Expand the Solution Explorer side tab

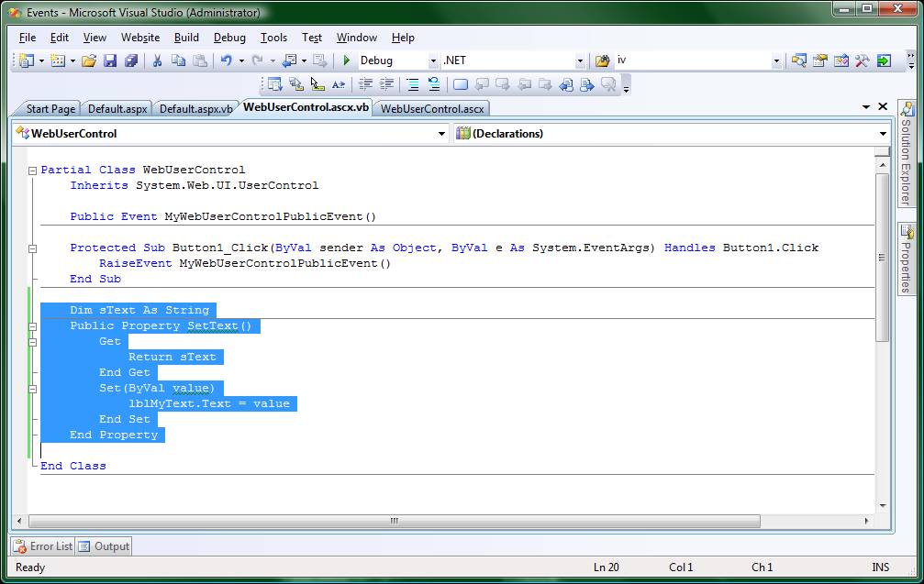coord(906,154)
